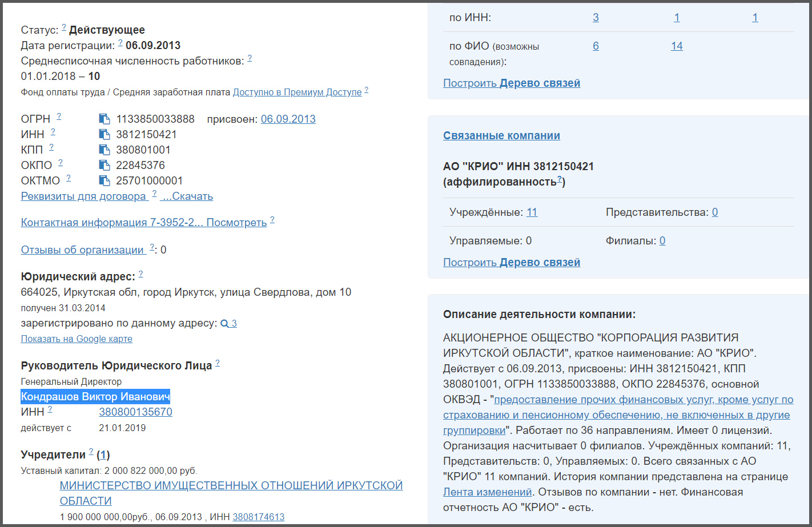Open the ОКВЭД activity description link
This screenshot has width=812, height=527.
(x=618, y=415)
